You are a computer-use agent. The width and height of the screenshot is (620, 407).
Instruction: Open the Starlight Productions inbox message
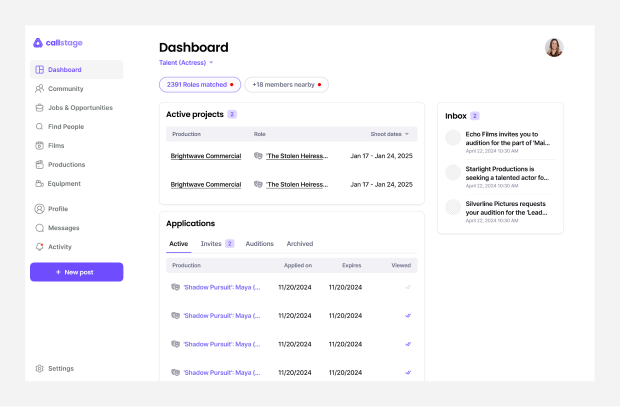click(501, 177)
